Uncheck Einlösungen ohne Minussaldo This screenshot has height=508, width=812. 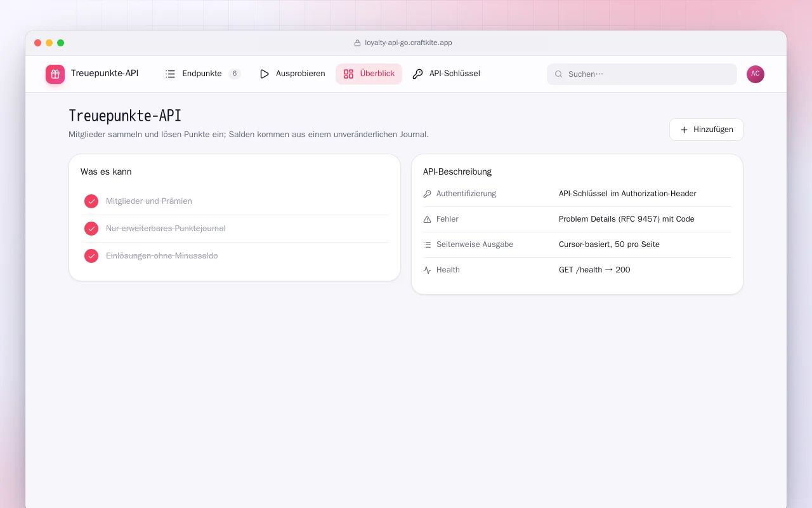point(91,256)
